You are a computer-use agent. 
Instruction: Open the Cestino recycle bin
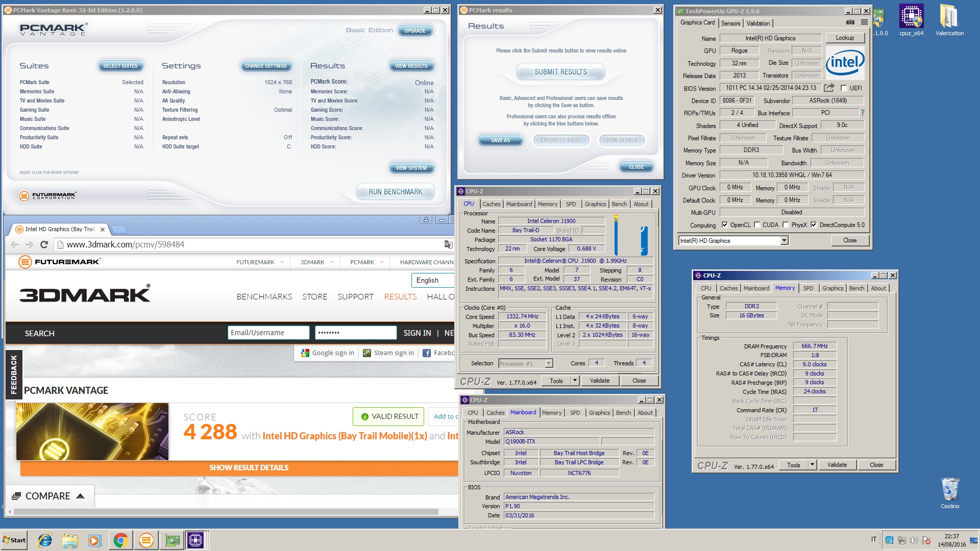(x=950, y=493)
